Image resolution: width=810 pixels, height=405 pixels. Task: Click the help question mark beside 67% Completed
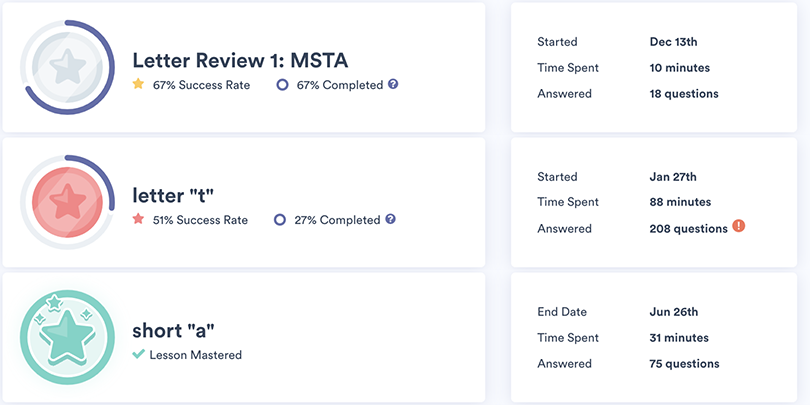[393, 84]
